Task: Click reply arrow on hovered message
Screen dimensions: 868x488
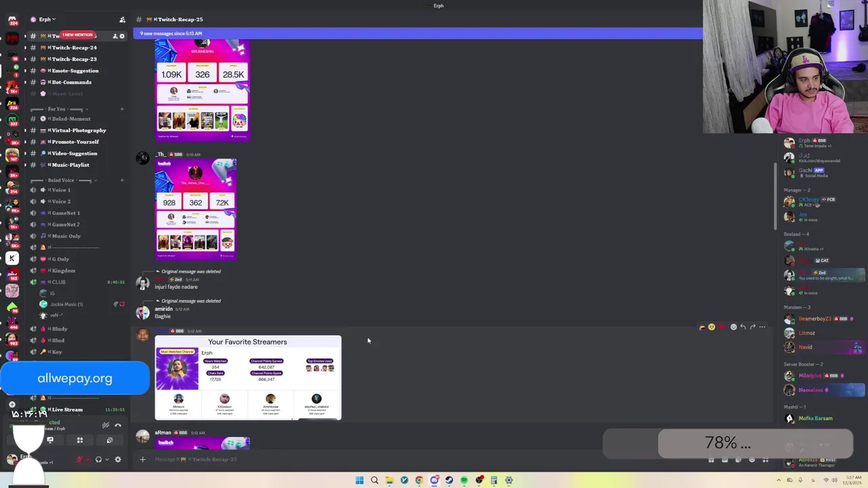Action: coord(743,327)
